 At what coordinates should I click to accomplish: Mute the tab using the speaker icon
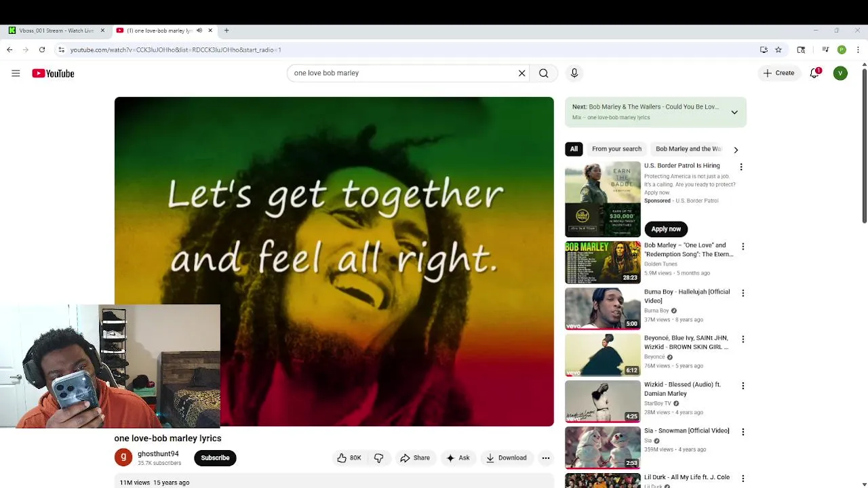coord(199,30)
